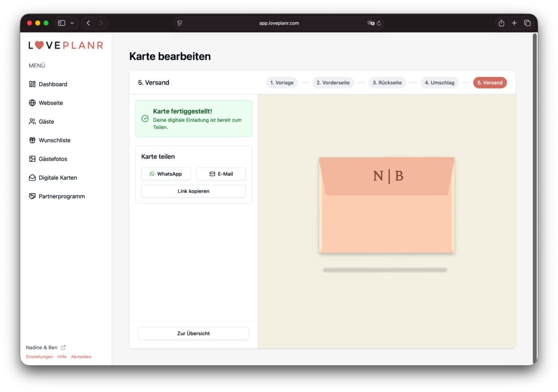Viewport: 558px width, 392px height.
Task: Open Digitale Karten envelope icon
Action: pos(32,178)
